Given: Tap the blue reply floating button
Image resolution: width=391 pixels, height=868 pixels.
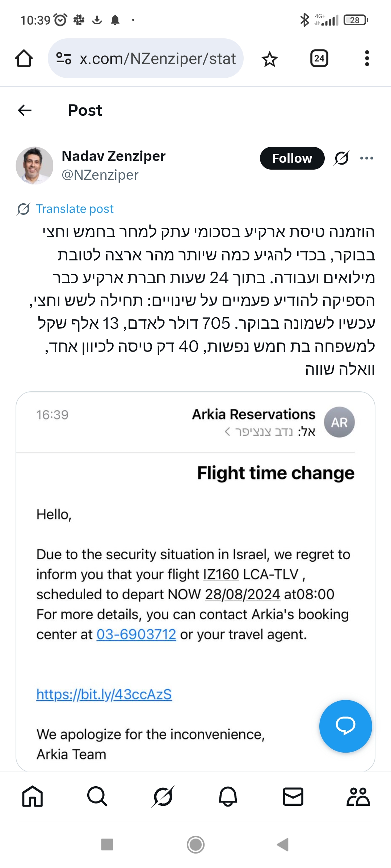Looking at the screenshot, I should coord(345,726).
